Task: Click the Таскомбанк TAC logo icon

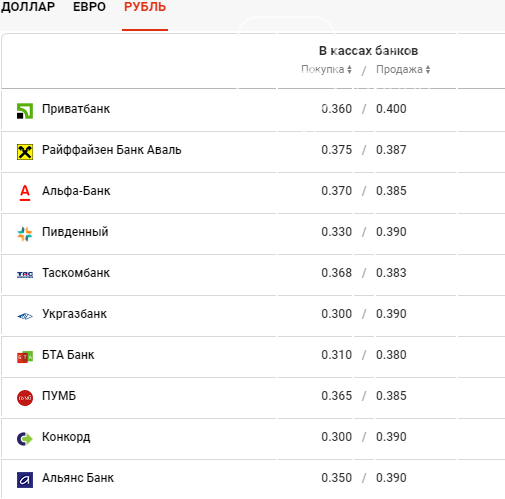Action: [25, 275]
